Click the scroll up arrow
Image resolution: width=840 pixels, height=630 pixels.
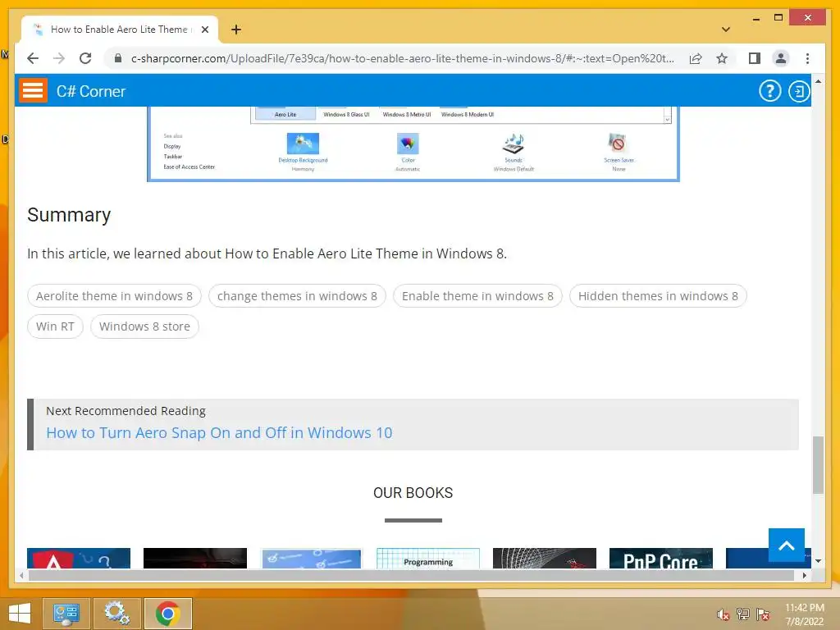coord(818,81)
